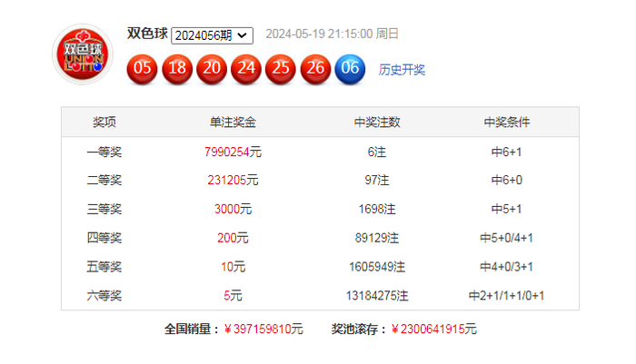Click red ball number 24
Screen dimensions: 636x364
tap(246, 69)
